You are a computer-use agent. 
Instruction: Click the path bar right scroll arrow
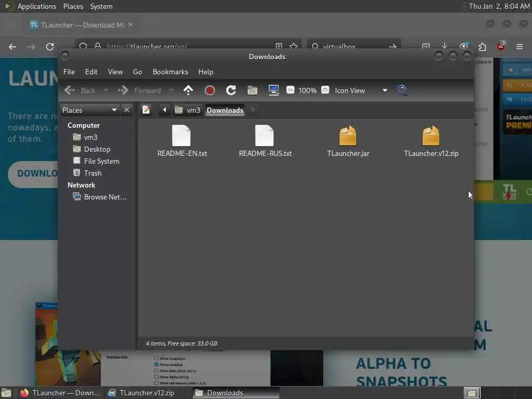coord(253,110)
